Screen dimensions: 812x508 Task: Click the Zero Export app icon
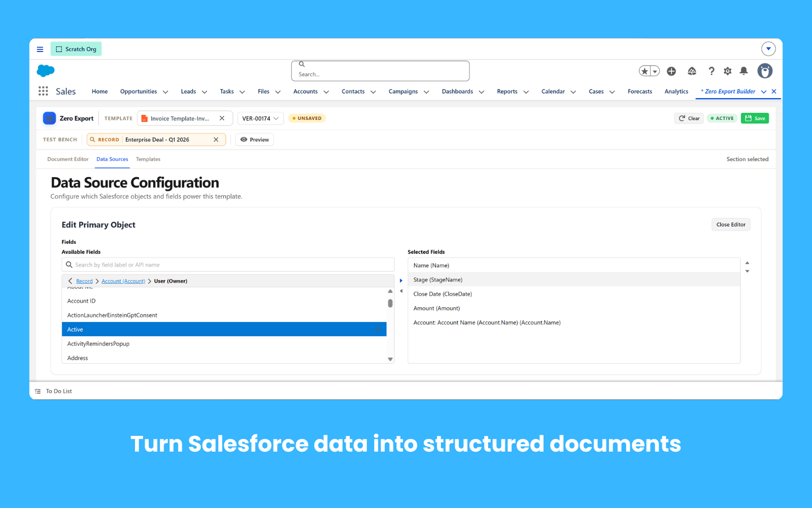(x=49, y=118)
